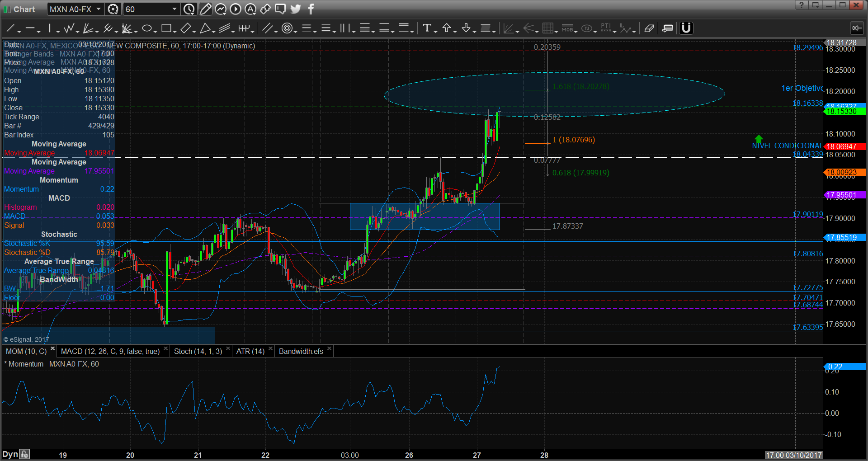The height and width of the screenshot is (461, 868).
Task: Select the down arrow marker tool
Action: coord(466,28)
